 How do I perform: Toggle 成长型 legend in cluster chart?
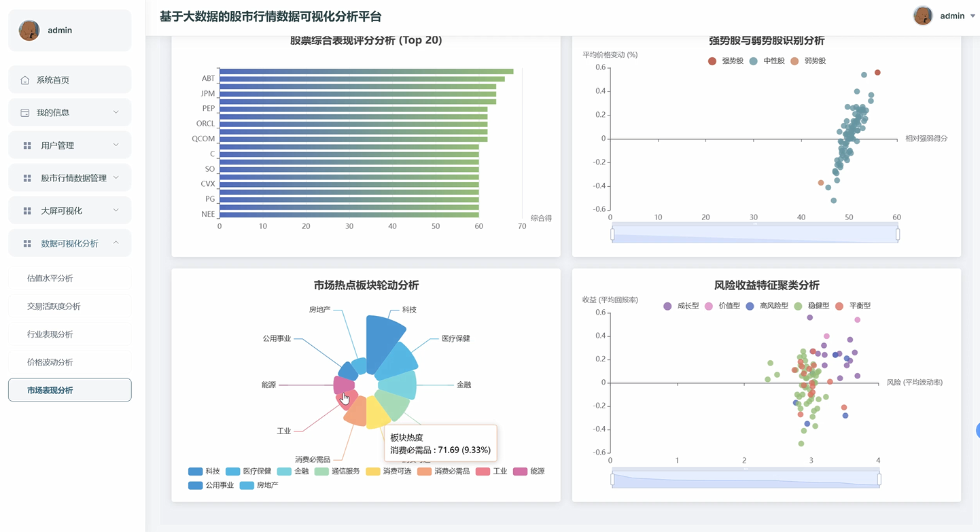(x=681, y=306)
